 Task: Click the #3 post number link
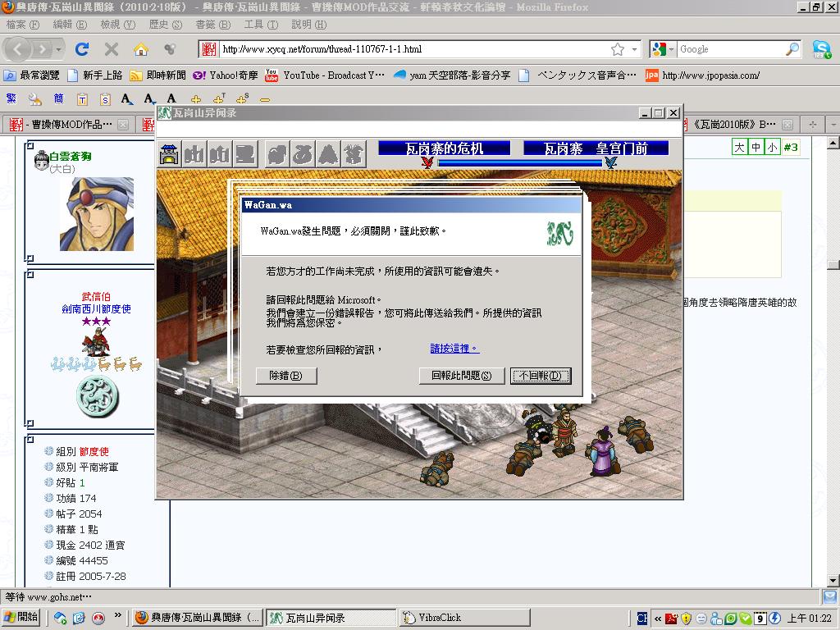click(x=791, y=147)
